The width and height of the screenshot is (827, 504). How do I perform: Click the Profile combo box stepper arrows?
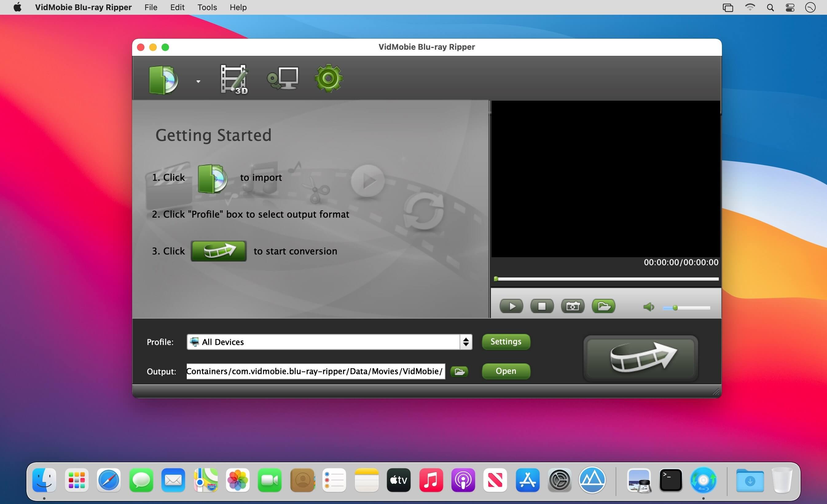[x=466, y=342]
